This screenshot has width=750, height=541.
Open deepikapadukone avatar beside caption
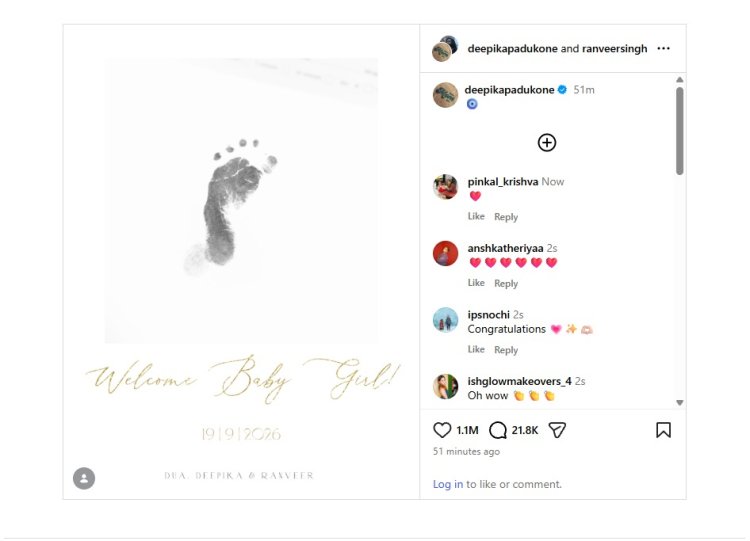445,95
